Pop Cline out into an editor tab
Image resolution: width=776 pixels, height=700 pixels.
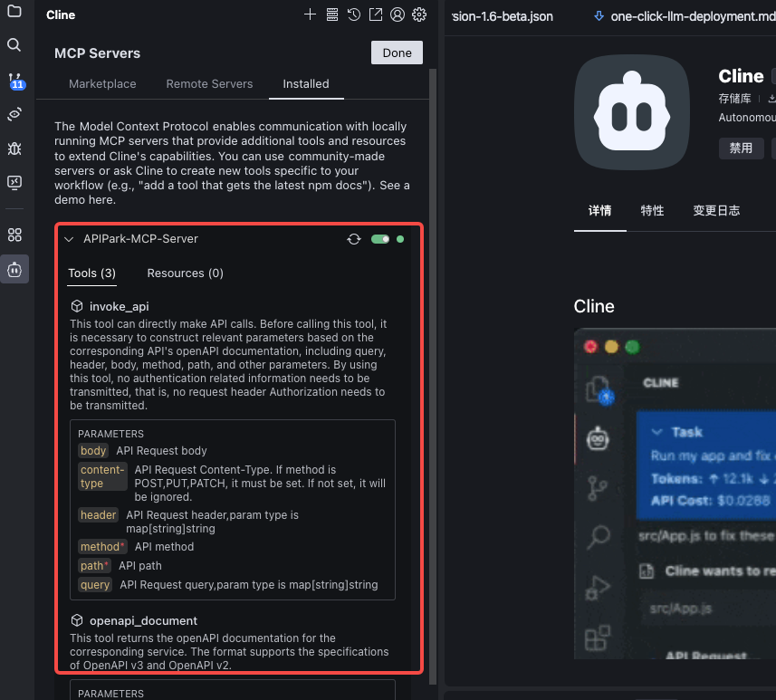pos(376,14)
